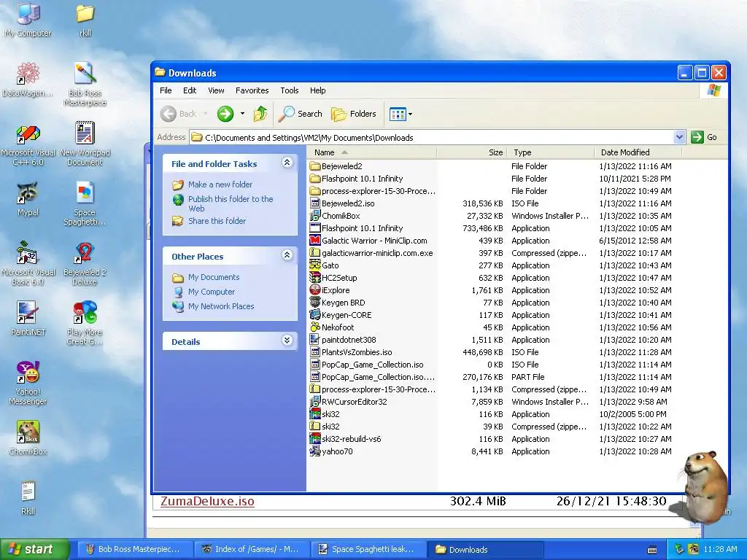Go to My Documents in Other Places
This screenshot has width=747, height=560.
[x=214, y=277]
